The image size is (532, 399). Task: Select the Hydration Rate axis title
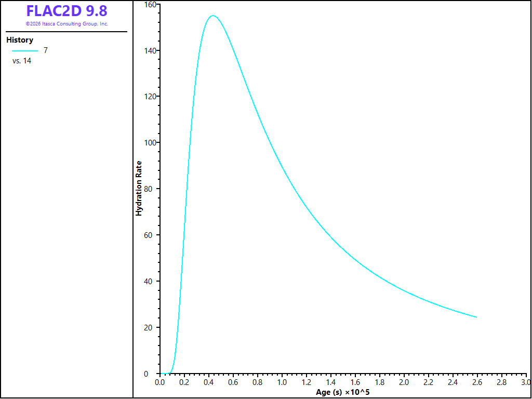[x=138, y=188]
